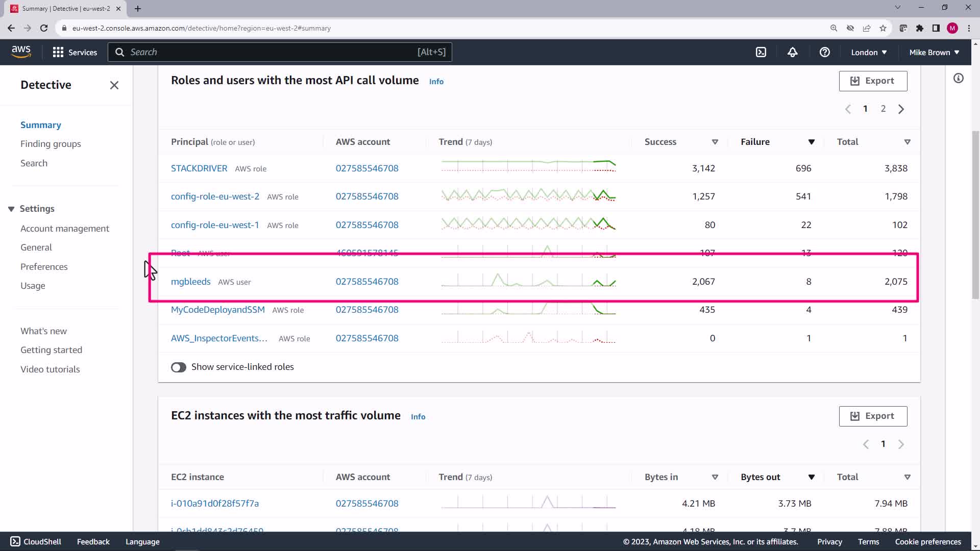980x551 pixels.
Task: Open the Mike Brown account menu
Action: [934, 52]
